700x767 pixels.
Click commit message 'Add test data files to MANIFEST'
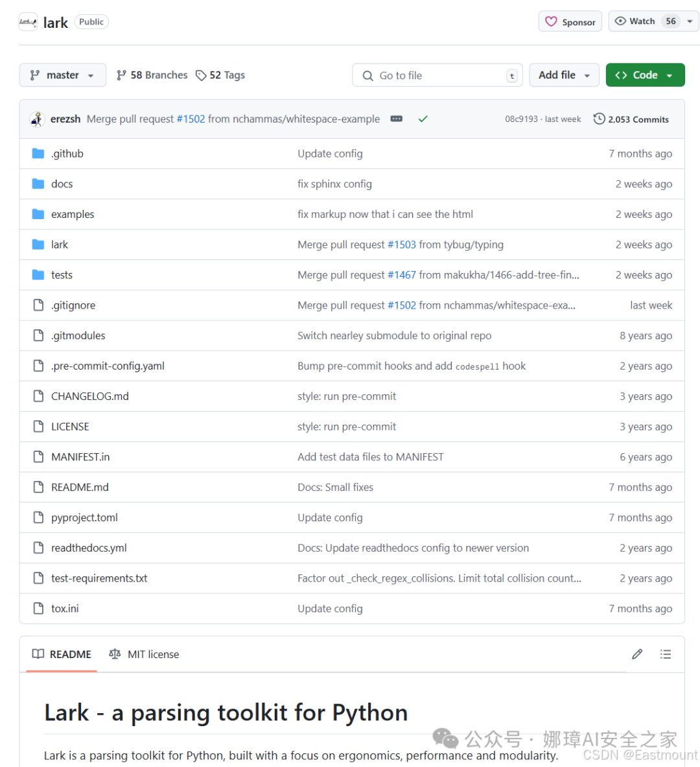(370, 457)
